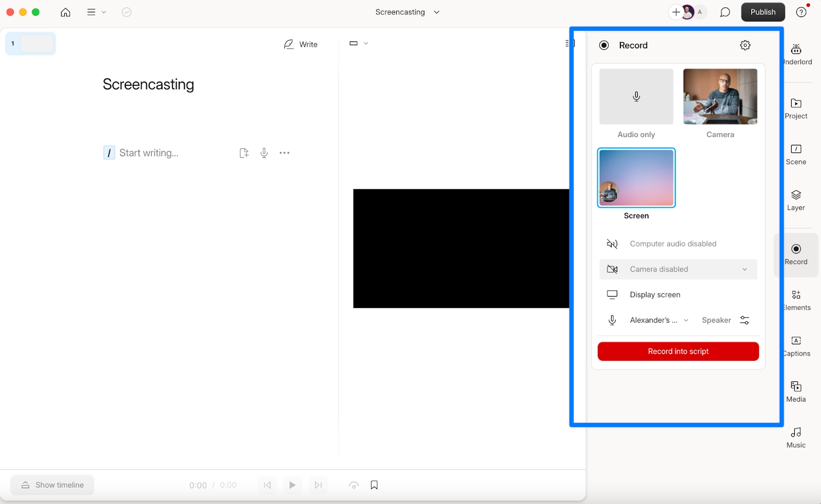Image resolution: width=821 pixels, height=504 pixels.
Task: Click the current time 0:00 display
Action: [x=198, y=485]
